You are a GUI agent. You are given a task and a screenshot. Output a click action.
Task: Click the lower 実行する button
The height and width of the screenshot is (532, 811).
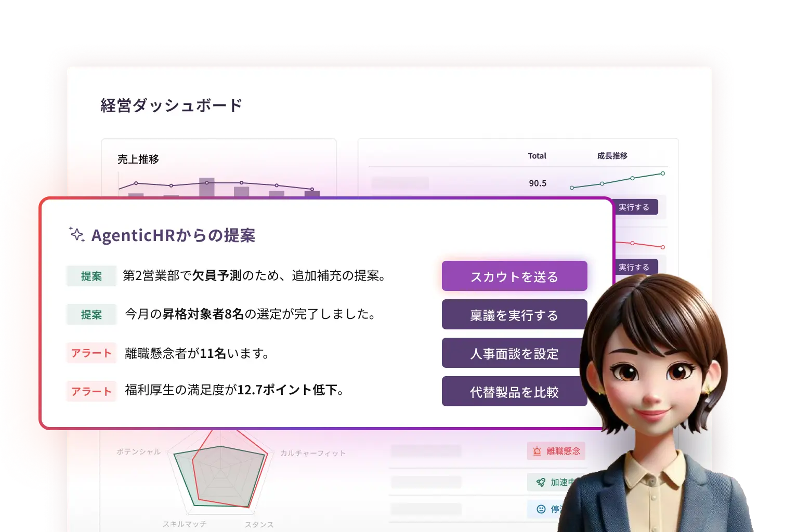pos(634,267)
